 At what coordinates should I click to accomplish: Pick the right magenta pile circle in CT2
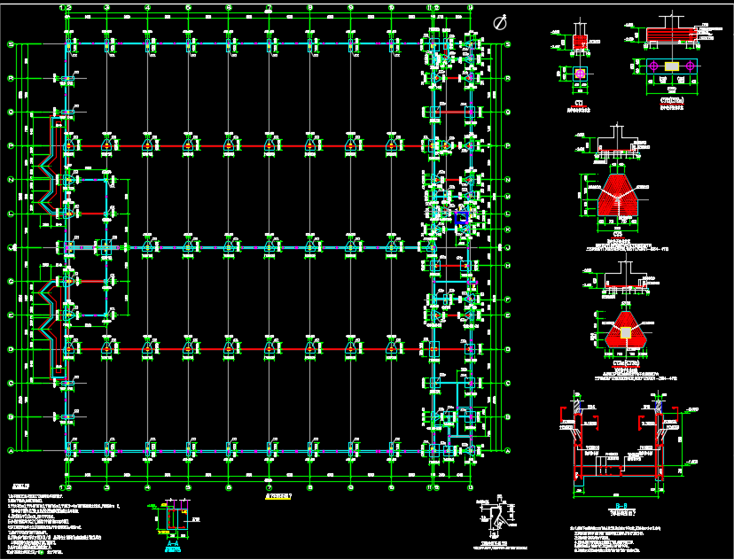click(x=690, y=66)
